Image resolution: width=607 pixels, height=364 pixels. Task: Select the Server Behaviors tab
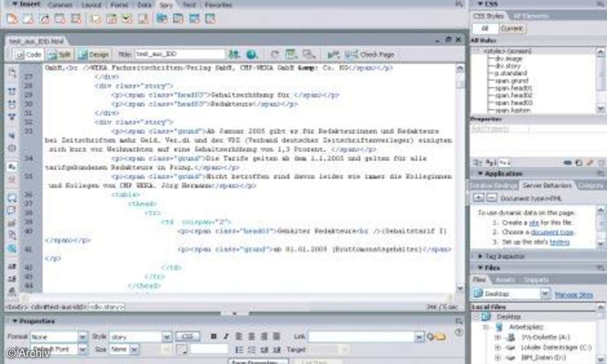click(x=547, y=186)
